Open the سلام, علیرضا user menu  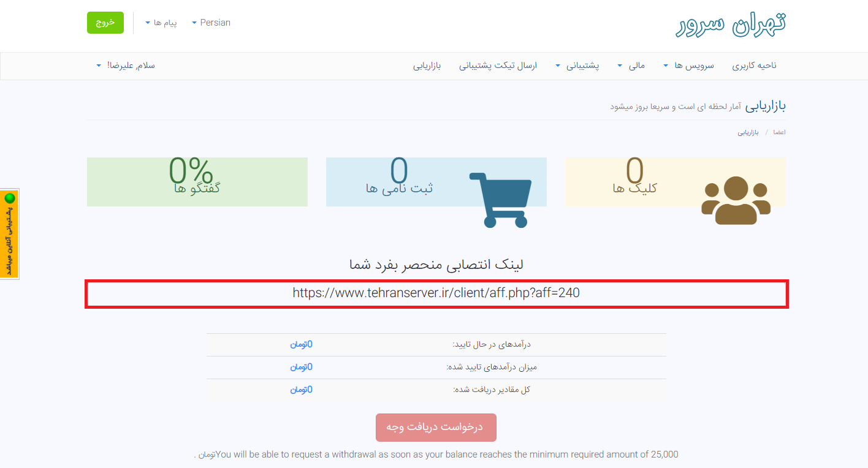126,66
